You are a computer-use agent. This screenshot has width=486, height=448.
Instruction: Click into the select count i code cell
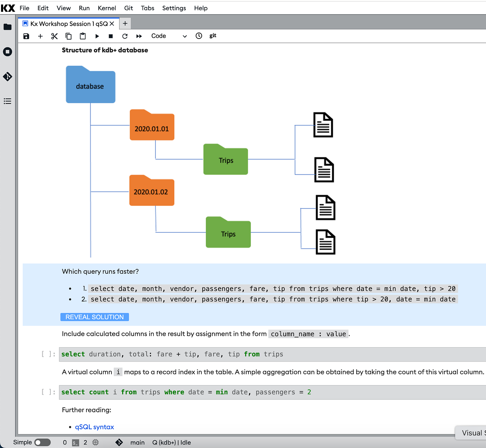point(273,392)
